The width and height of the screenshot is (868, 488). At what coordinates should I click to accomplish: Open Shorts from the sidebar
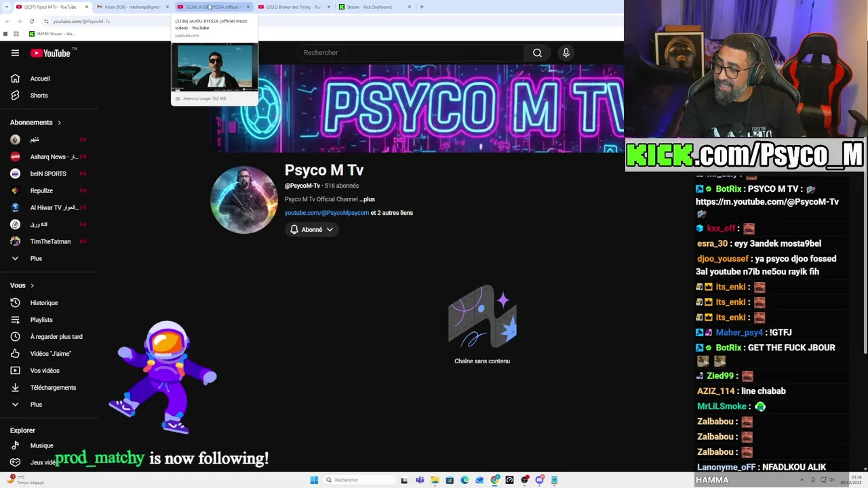(x=39, y=96)
